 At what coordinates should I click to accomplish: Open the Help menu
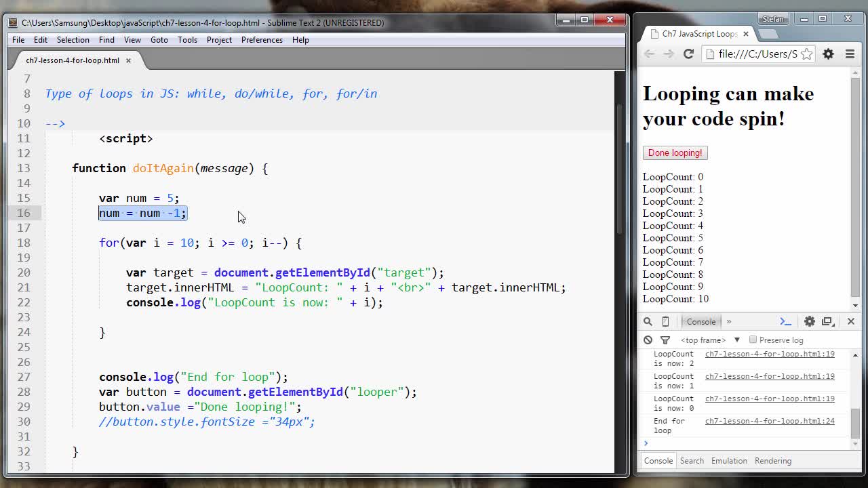click(x=300, y=40)
